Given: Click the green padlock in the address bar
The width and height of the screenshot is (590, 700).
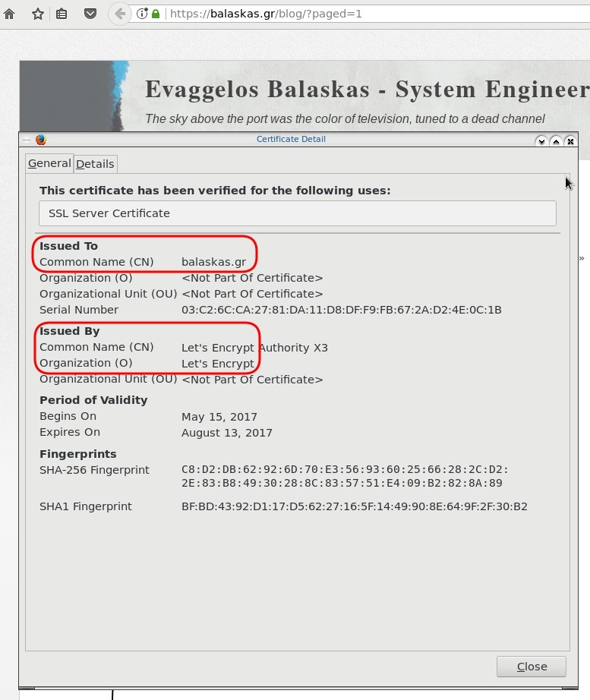Looking at the screenshot, I should pos(156,14).
